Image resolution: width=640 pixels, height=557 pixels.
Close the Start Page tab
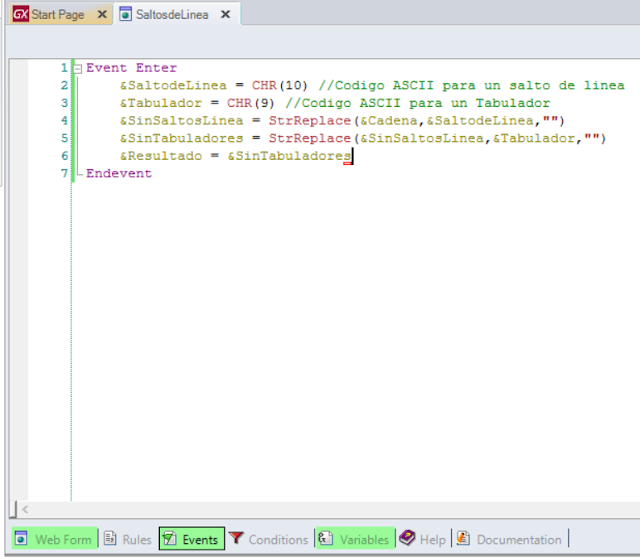click(x=102, y=15)
